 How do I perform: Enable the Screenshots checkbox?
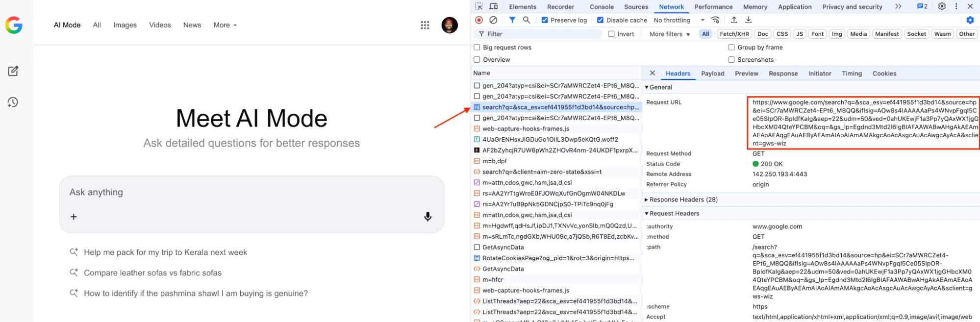731,60
